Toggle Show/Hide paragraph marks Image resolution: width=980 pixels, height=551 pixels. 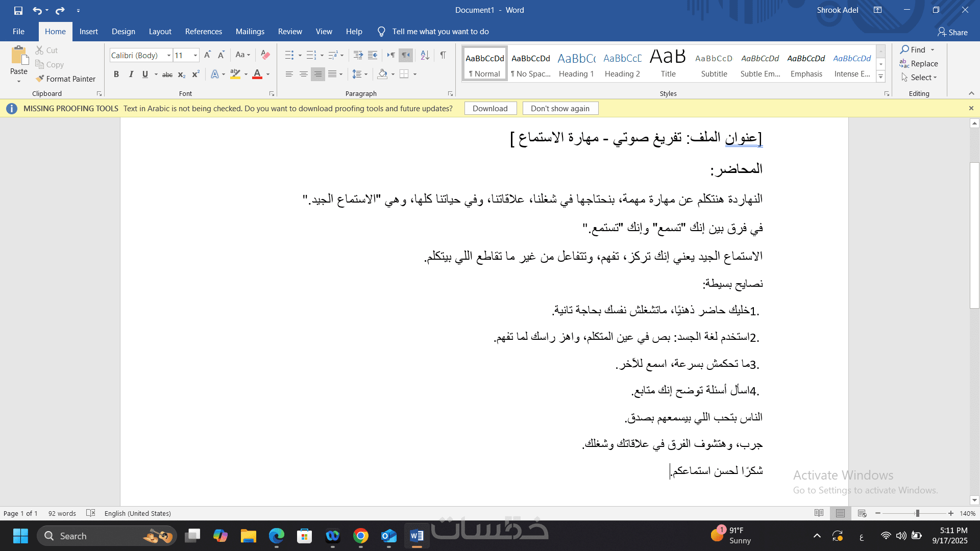click(443, 55)
